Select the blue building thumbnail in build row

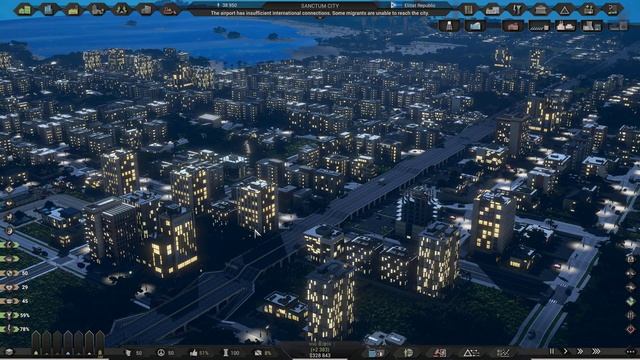coord(476,26)
